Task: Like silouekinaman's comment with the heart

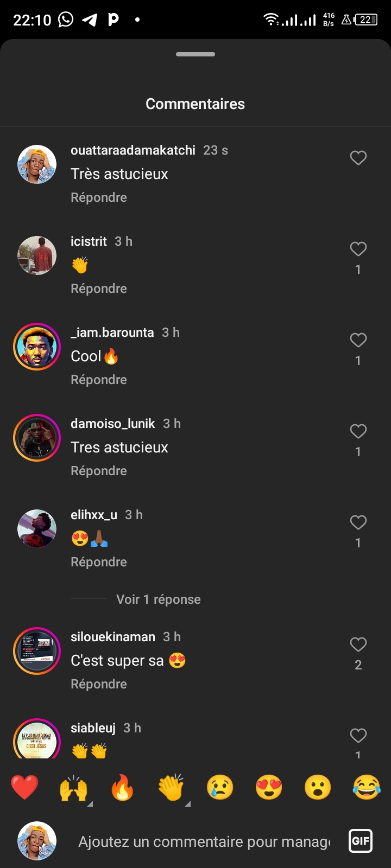Action: pyautogui.click(x=358, y=644)
